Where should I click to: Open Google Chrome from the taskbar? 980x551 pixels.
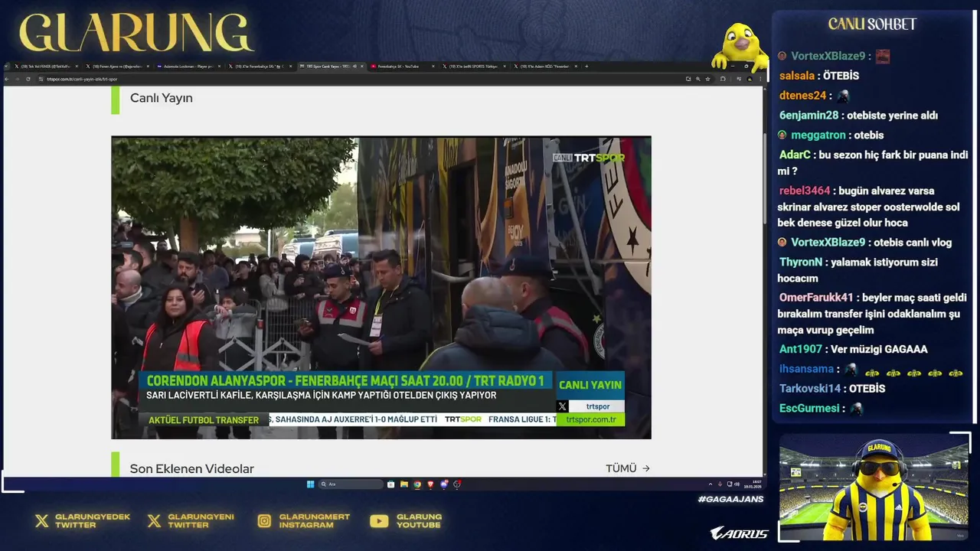coord(417,484)
